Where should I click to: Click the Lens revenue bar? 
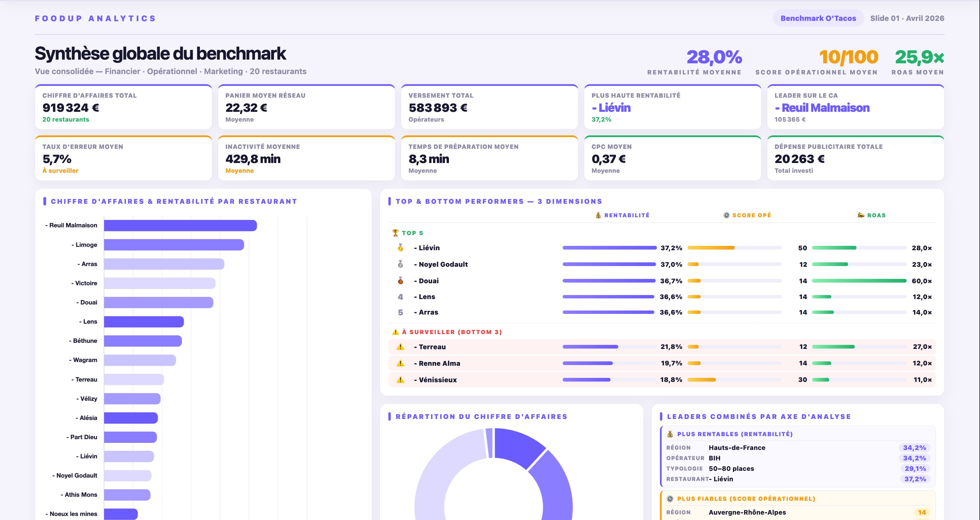[x=144, y=322]
